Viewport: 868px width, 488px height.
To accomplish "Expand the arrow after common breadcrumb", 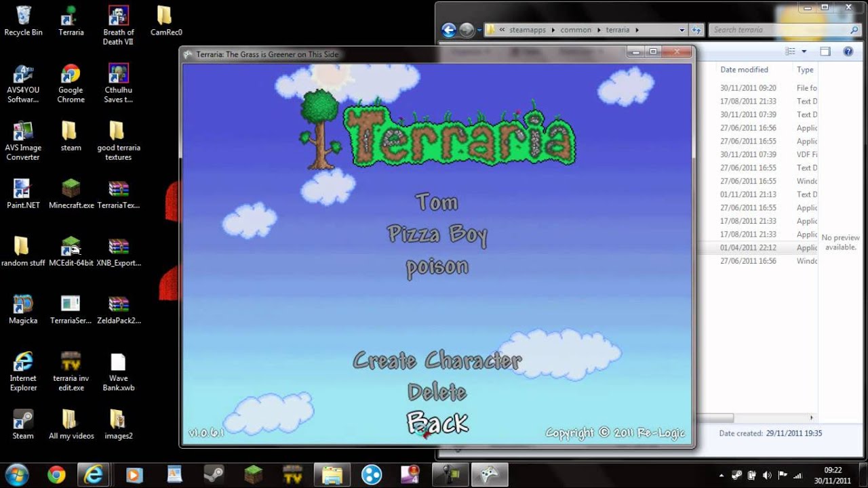I will point(599,30).
